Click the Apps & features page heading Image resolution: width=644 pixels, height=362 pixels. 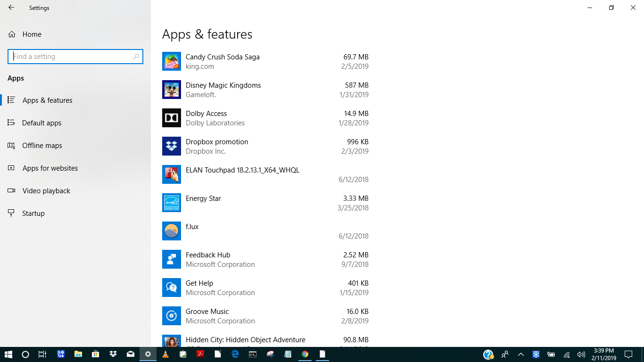click(207, 34)
